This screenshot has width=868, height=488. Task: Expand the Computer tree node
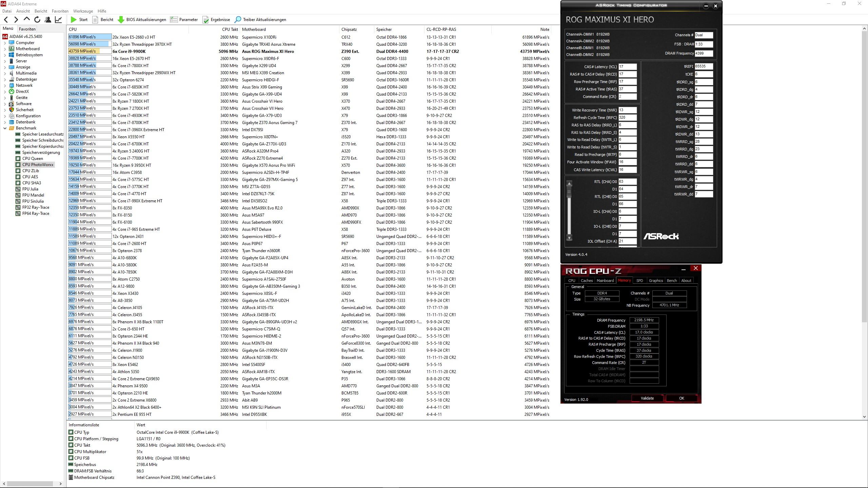5,43
